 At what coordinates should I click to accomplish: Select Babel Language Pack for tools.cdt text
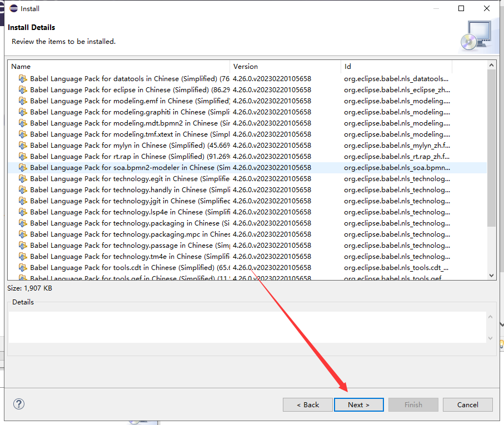click(x=130, y=268)
